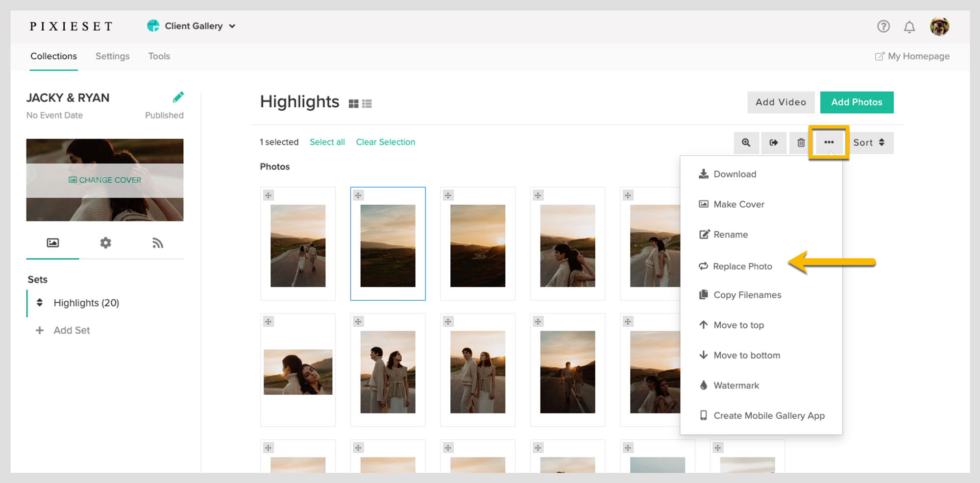Click the Add Photos button
The width and height of the screenshot is (980, 483).
(857, 102)
